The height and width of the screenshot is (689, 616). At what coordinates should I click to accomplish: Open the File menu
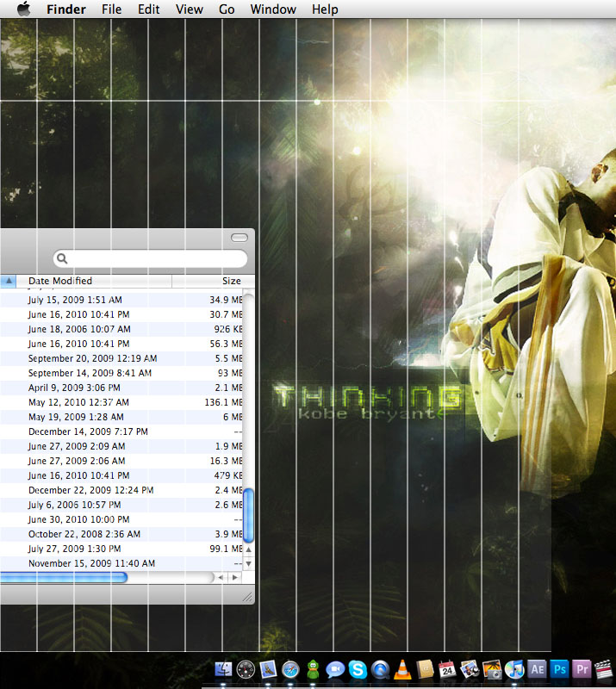coord(111,9)
